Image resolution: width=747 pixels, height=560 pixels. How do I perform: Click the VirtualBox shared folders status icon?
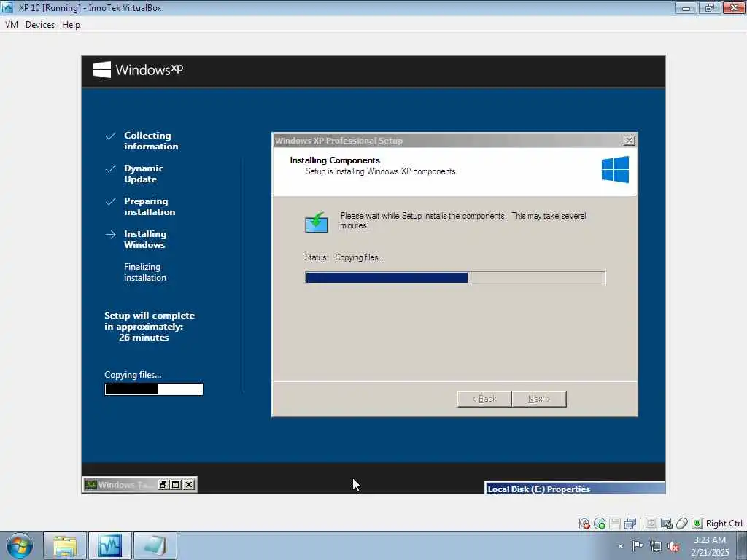[x=630, y=524]
